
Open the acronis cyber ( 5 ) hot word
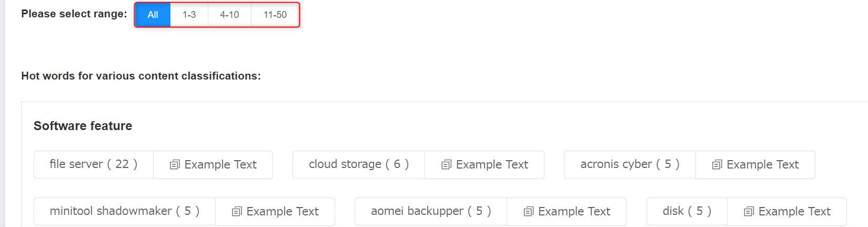(630, 165)
